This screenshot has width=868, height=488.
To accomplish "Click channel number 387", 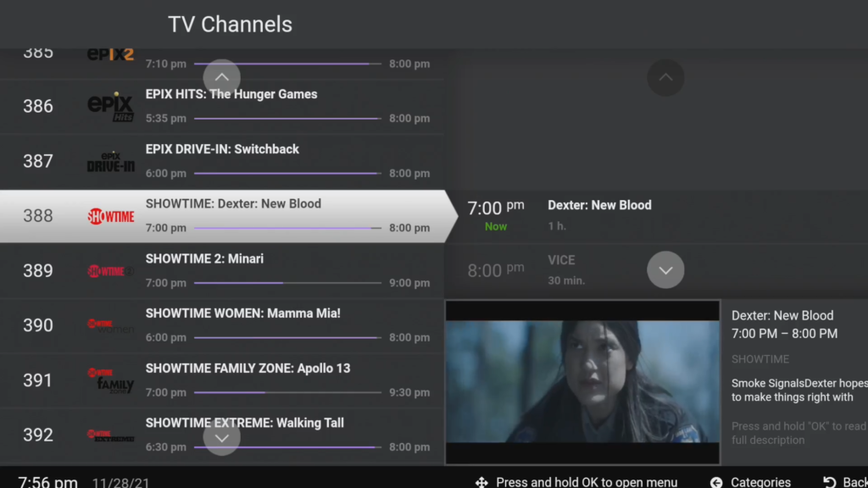I will tap(37, 162).
